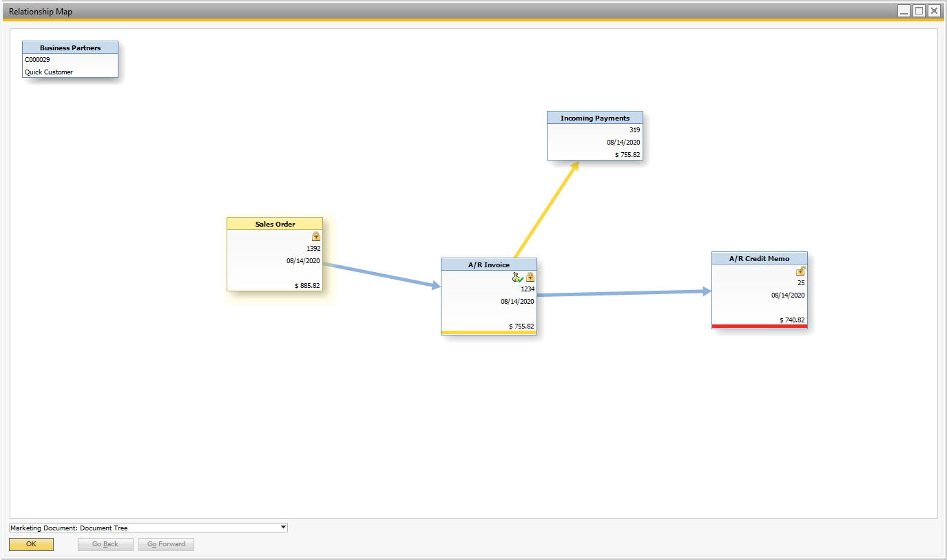Viewport: 947px width, 560px height.
Task: Click the blue arrowhead entering A/R Credit Memo
Action: tap(706, 291)
